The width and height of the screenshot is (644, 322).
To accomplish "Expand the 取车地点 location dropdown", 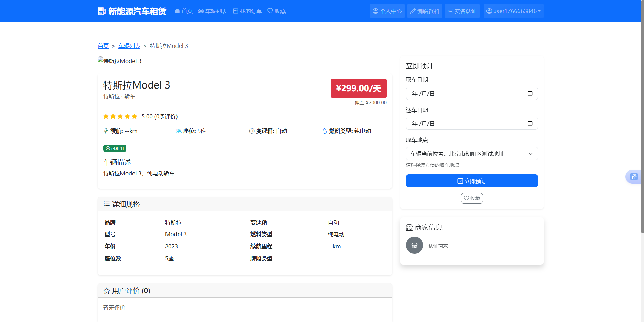I will (x=472, y=154).
